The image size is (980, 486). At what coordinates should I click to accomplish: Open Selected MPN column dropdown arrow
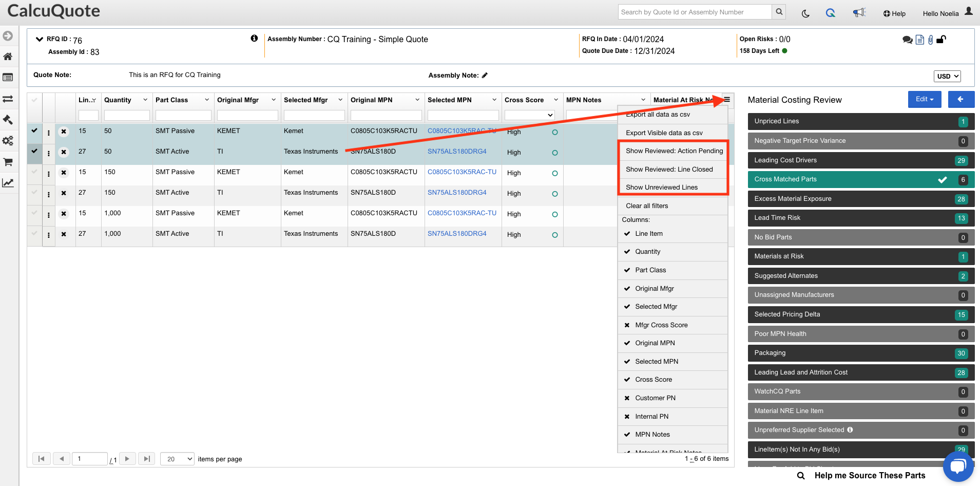494,100
